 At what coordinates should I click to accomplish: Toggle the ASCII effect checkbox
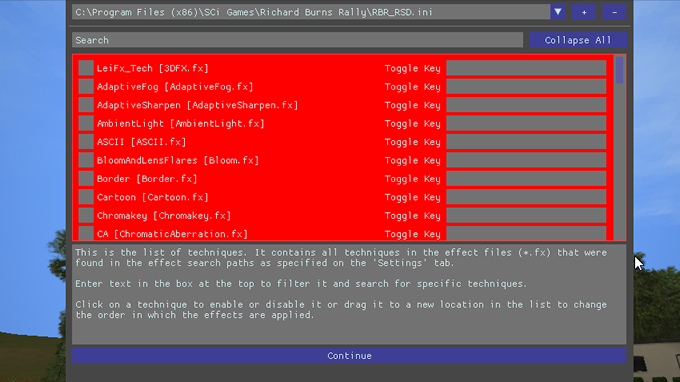(86, 142)
